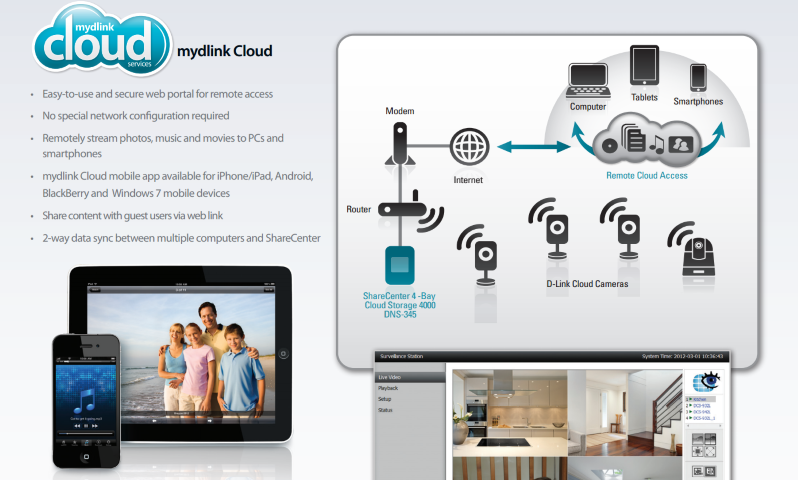Click the Computer laptop icon
Viewport: 798px width, 480px height.
click(x=588, y=81)
